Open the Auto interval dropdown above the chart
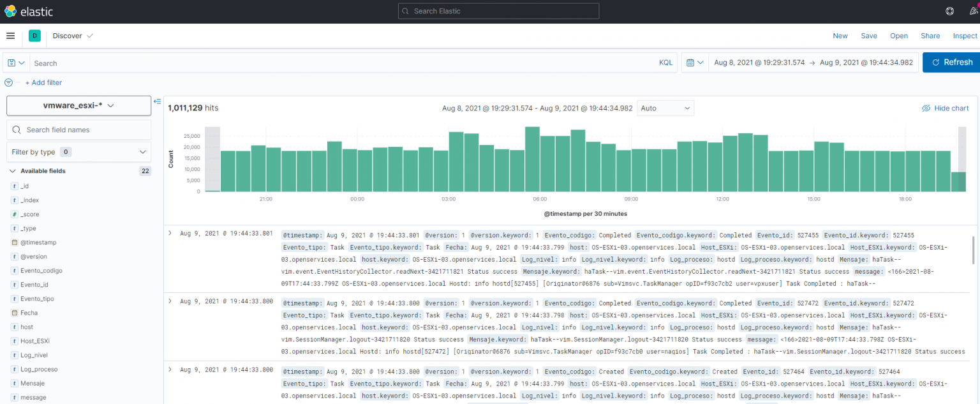 point(665,108)
